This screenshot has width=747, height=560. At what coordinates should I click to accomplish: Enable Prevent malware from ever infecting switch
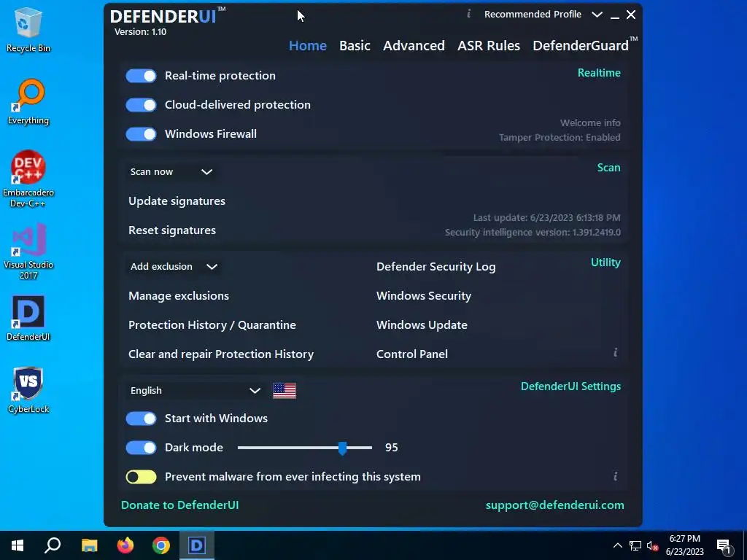(141, 477)
